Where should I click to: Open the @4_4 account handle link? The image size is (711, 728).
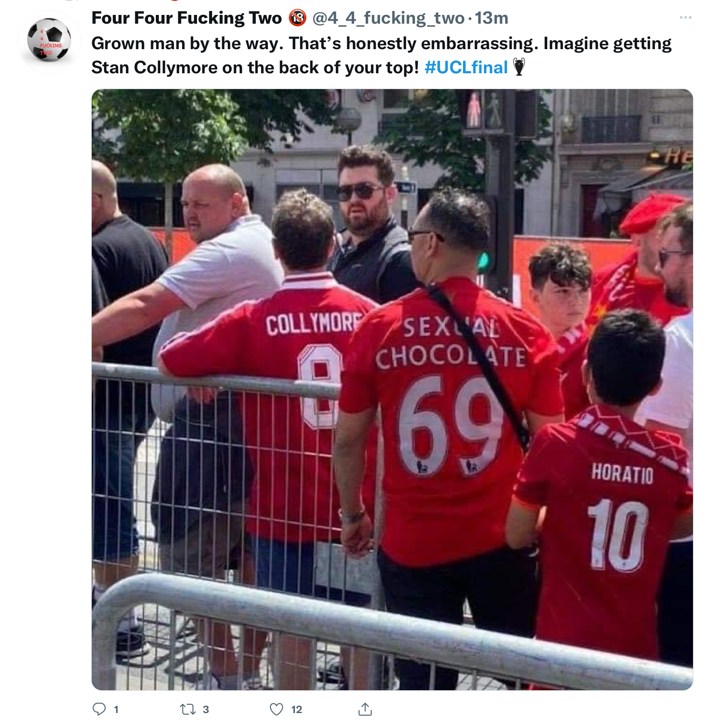click(388, 18)
